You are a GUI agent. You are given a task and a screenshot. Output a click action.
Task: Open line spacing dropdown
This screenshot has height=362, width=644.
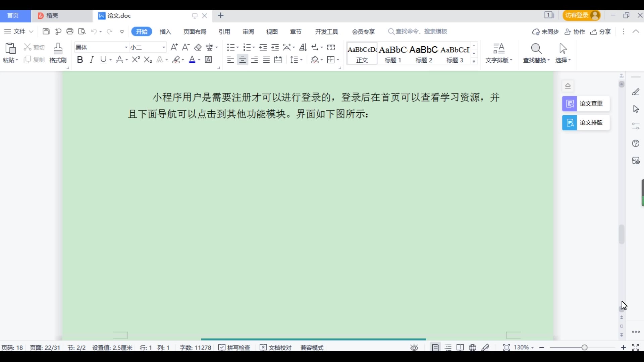[x=297, y=60]
